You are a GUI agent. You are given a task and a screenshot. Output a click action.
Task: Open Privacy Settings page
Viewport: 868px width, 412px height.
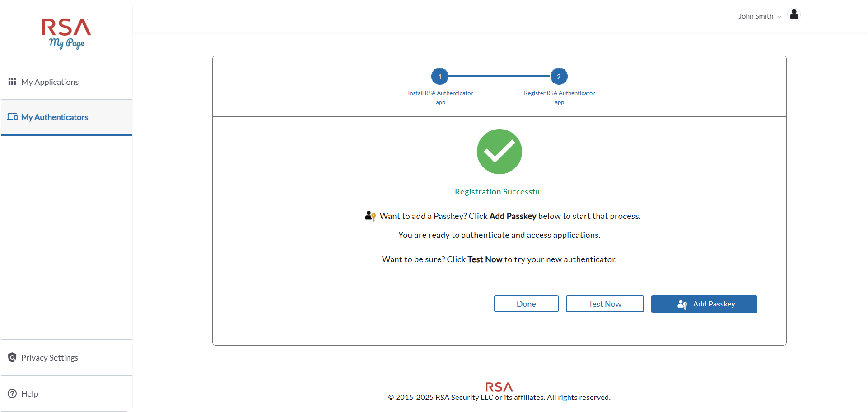50,358
